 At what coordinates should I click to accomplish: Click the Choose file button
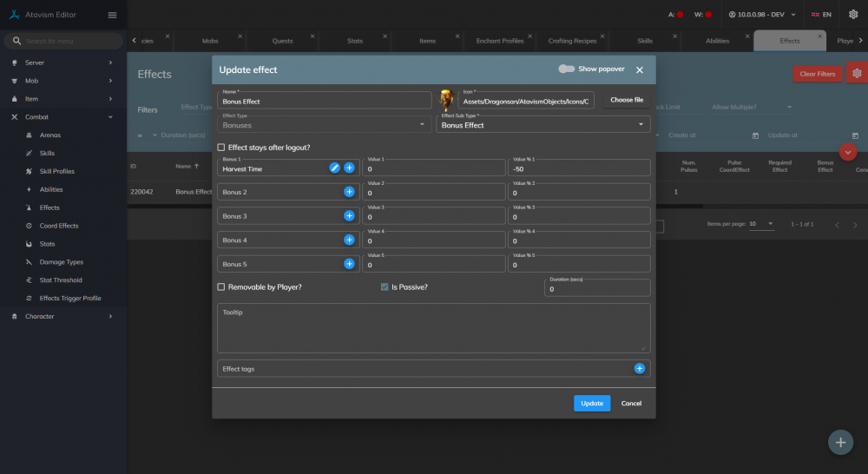[x=627, y=100]
